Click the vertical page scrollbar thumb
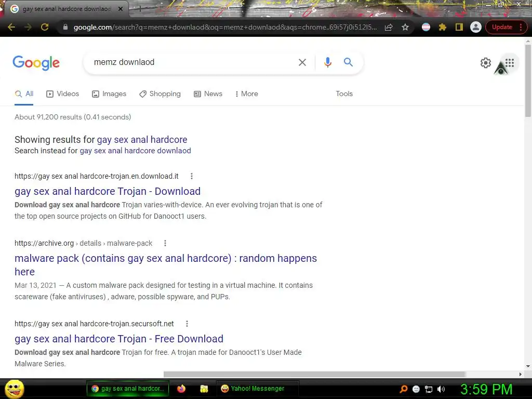Screen dimensions: 532x399 click(528, 81)
